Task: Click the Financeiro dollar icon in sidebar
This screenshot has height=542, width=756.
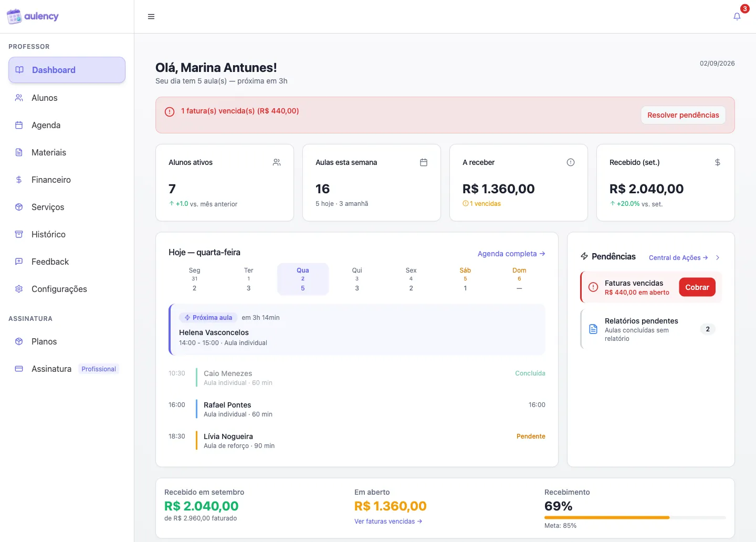Action: [19, 180]
